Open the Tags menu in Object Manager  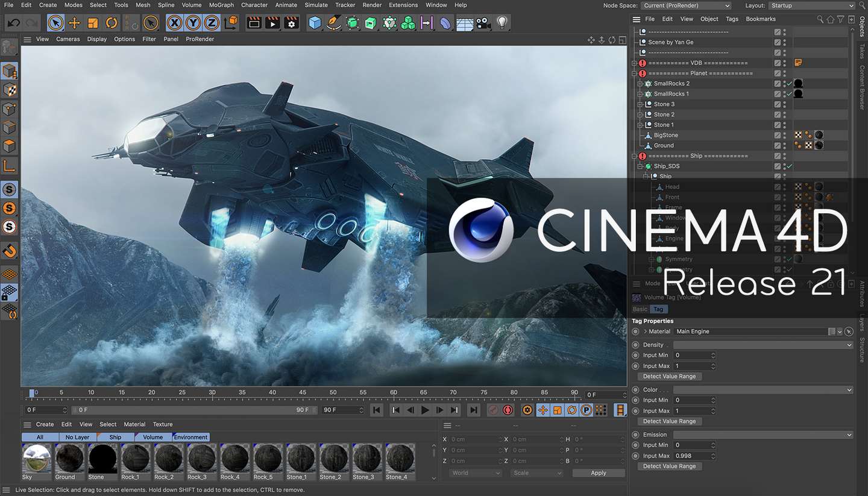click(732, 19)
